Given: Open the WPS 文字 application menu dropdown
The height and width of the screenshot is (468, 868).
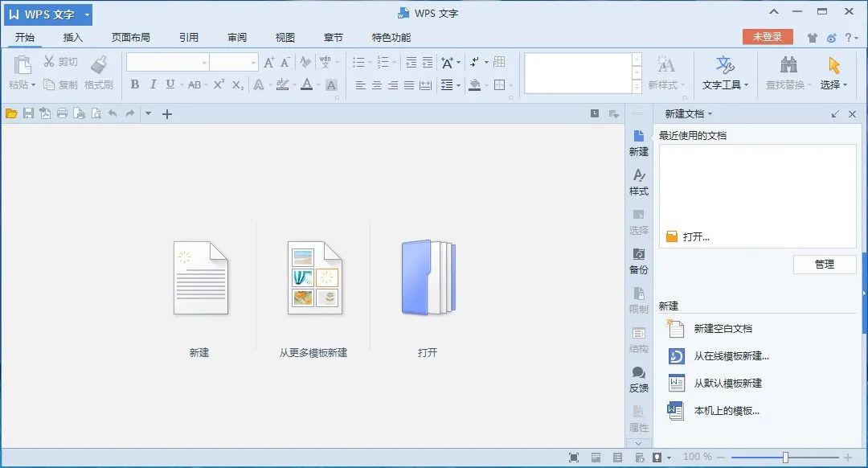Looking at the screenshot, I should click(x=87, y=14).
